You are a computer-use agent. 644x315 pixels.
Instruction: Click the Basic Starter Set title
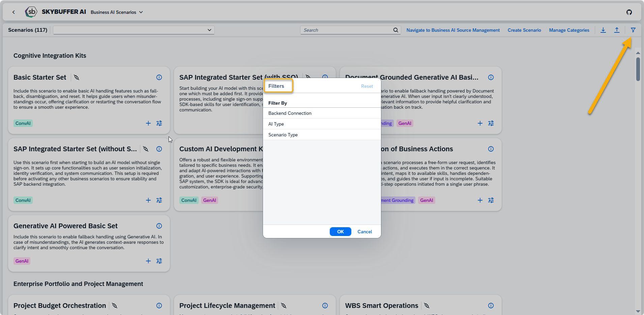[40, 77]
